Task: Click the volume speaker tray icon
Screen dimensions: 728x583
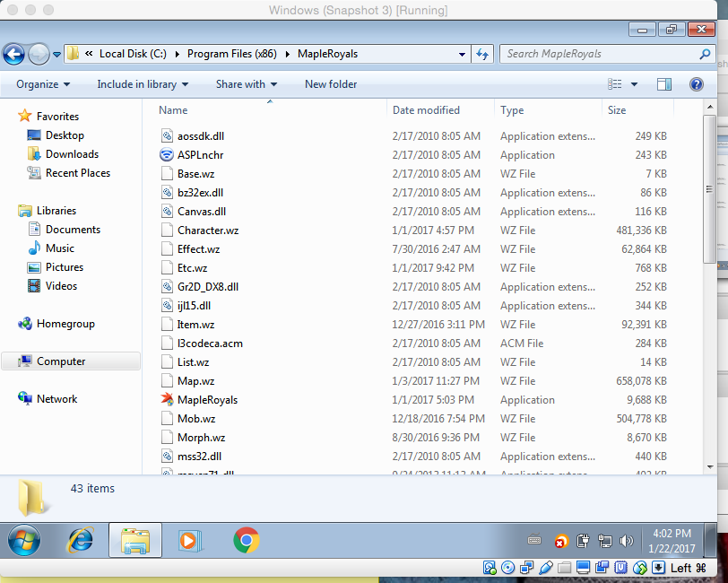Action: [x=627, y=540]
